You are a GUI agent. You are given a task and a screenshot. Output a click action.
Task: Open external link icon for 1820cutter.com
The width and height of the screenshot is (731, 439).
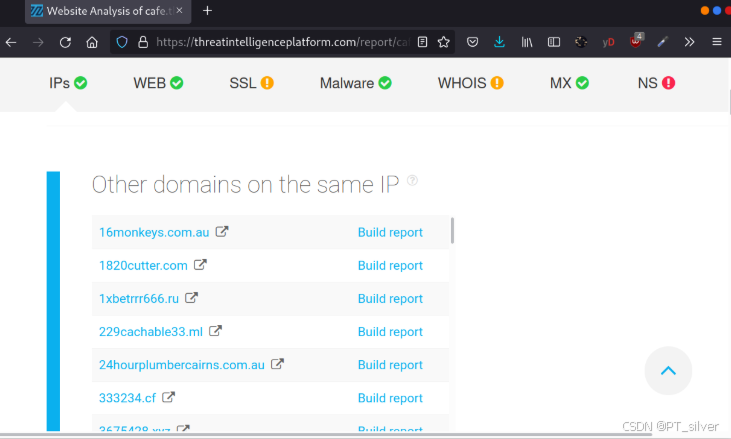tap(200, 264)
